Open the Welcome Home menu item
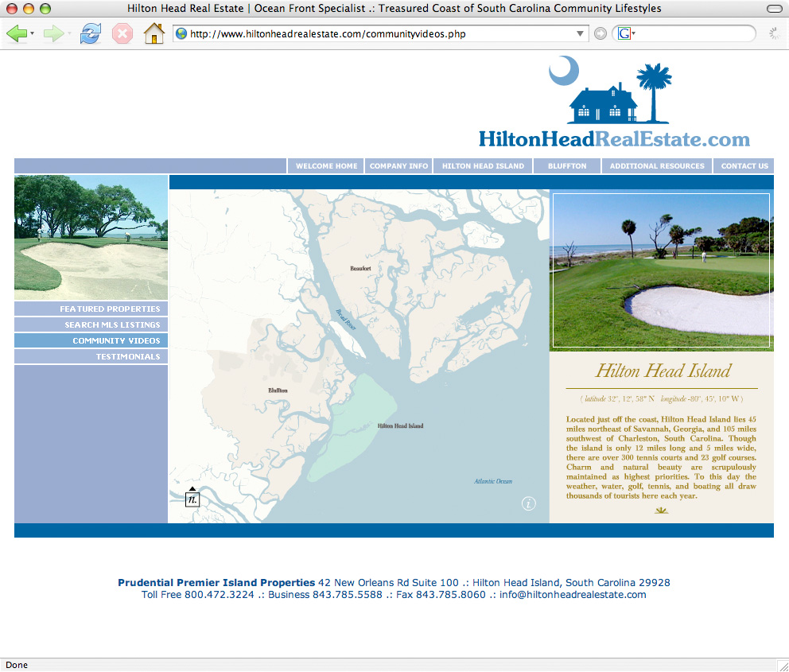The image size is (789, 672). point(326,166)
